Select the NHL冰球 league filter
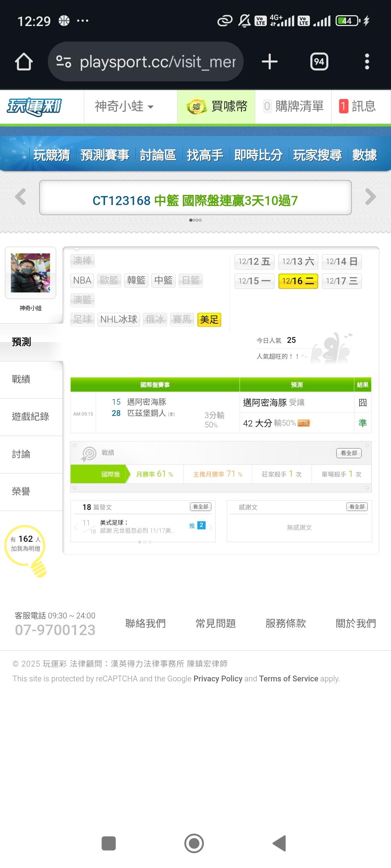391x868 pixels. coord(119,319)
